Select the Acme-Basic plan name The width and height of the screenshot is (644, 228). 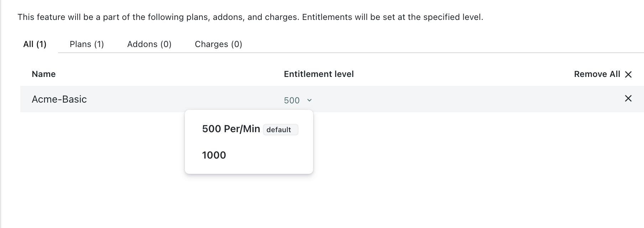click(x=59, y=99)
